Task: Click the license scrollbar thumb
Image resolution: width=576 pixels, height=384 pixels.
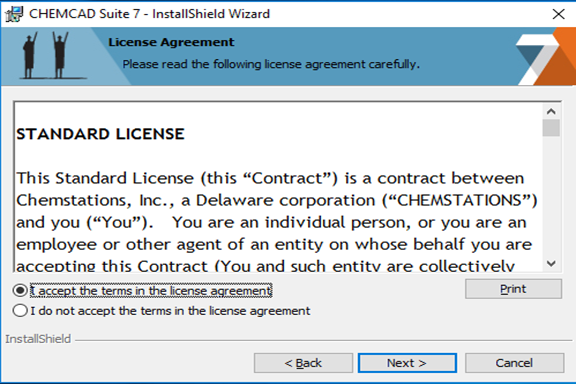Action: [551, 128]
